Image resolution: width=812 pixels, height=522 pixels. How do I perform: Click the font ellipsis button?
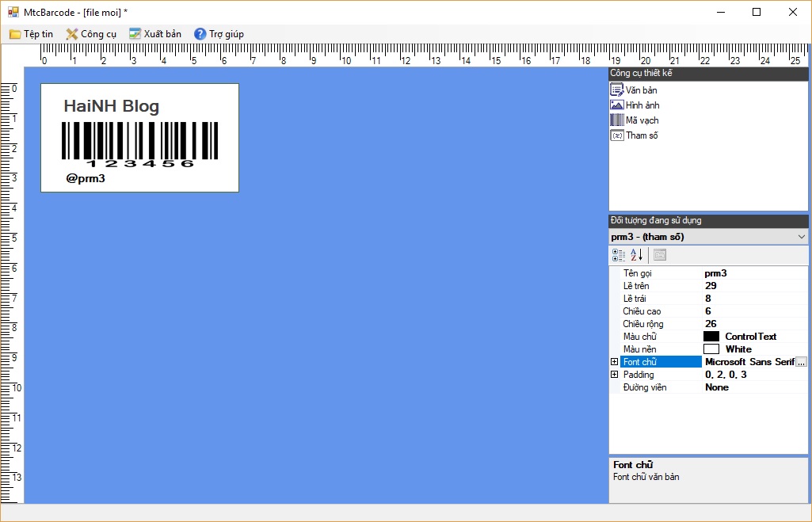click(801, 362)
